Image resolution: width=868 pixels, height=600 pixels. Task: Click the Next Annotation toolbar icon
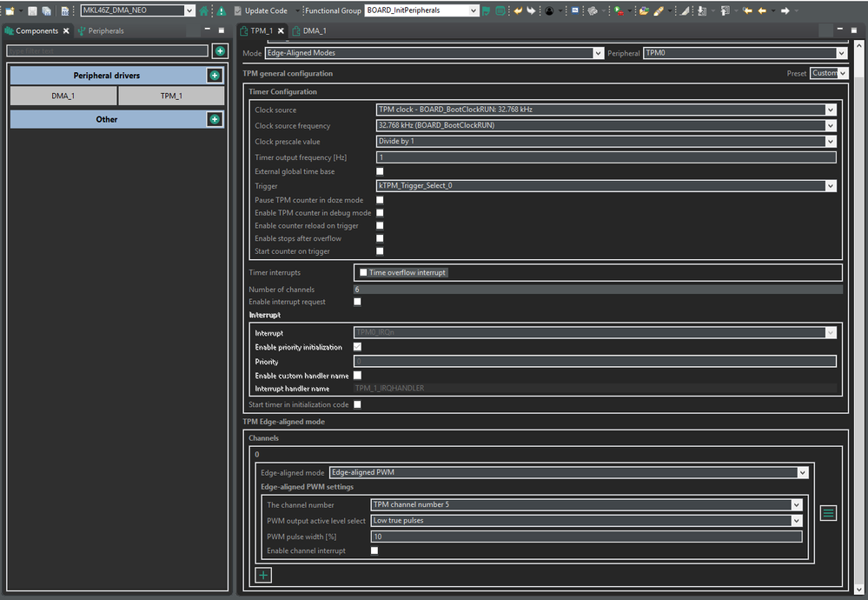coord(701,10)
